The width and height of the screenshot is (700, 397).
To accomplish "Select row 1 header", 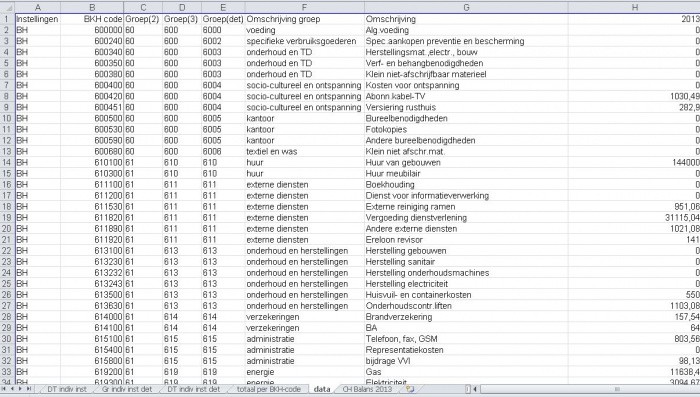I will click(7, 19).
